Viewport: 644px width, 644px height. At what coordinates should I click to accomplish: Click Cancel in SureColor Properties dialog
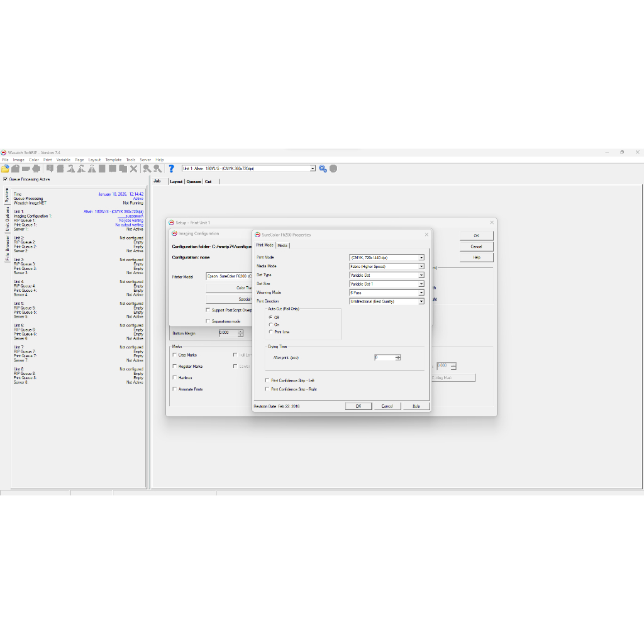pyautogui.click(x=387, y=406)
